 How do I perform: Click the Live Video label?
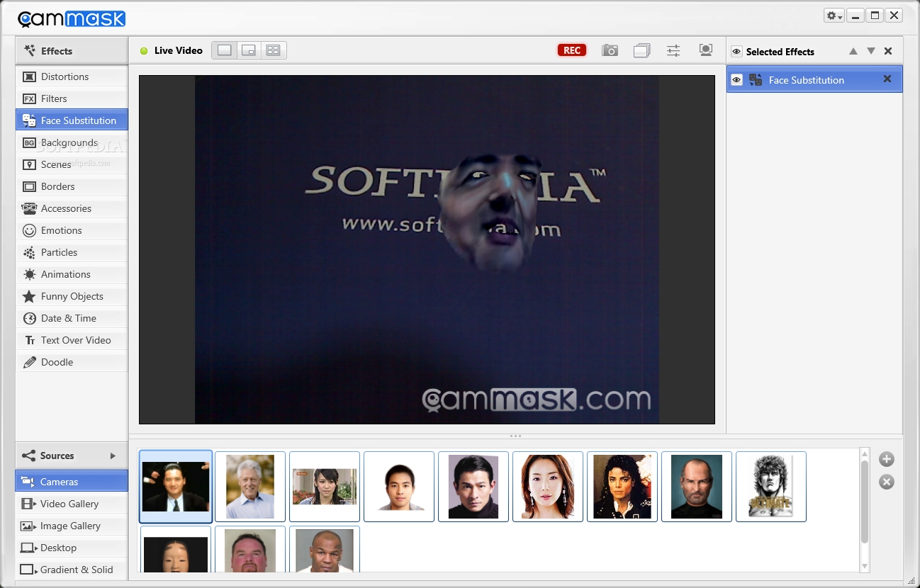[179, 50]
